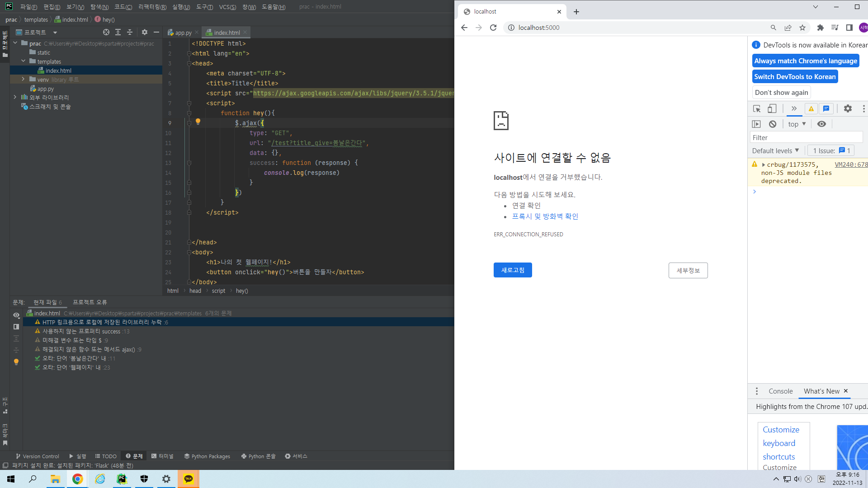Open Windows Start menu
The image size is (868, 488).
(11, 479)
